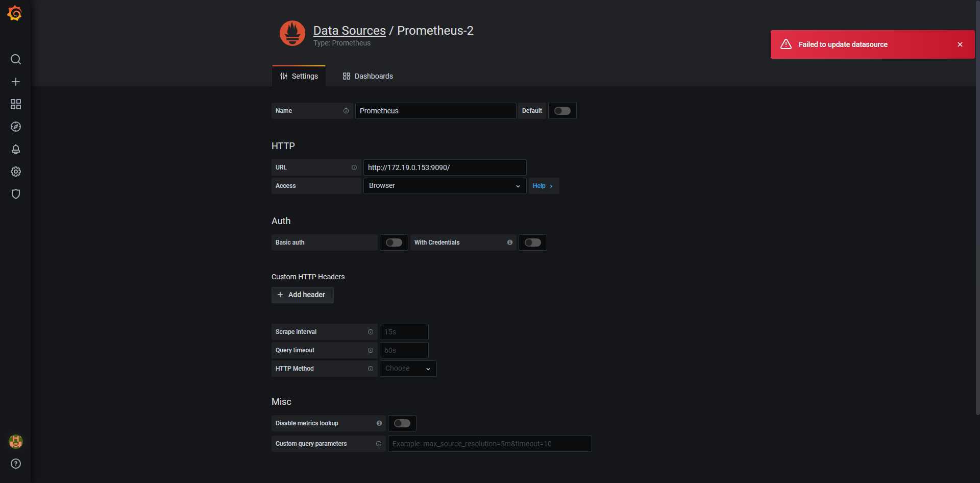
Task: Click the plus Create icon in sidebar
Action: [x=16, y=82]
